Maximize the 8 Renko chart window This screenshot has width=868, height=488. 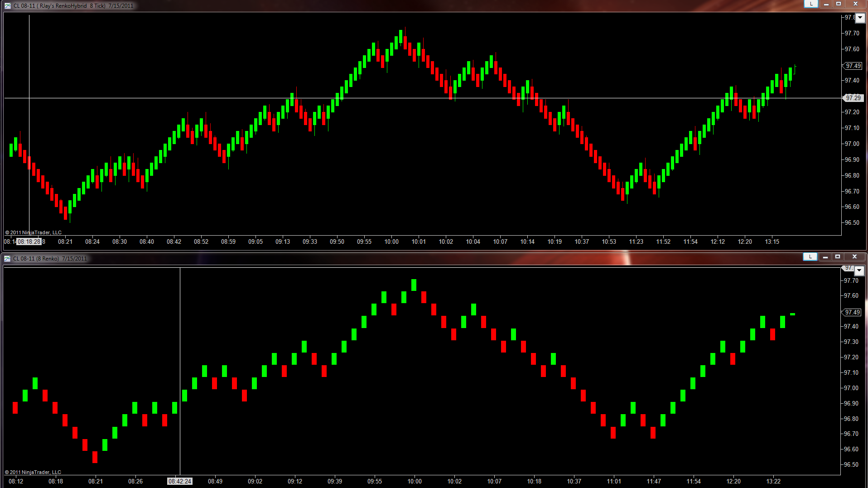pos(838,257)
